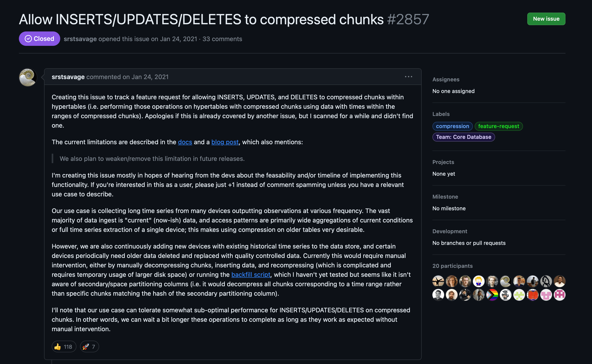Open the green pixel identicon participant avatar
Screen dimensions: 592x364
pos(519,295)
